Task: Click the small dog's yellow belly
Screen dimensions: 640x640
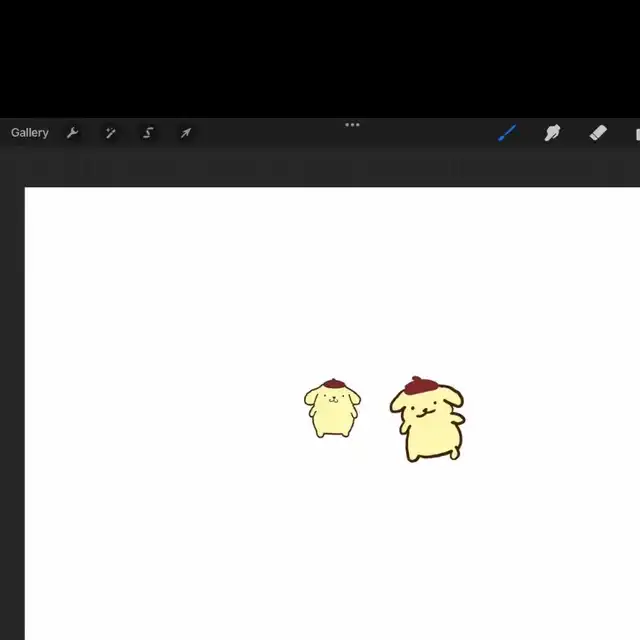Action: 331,420
